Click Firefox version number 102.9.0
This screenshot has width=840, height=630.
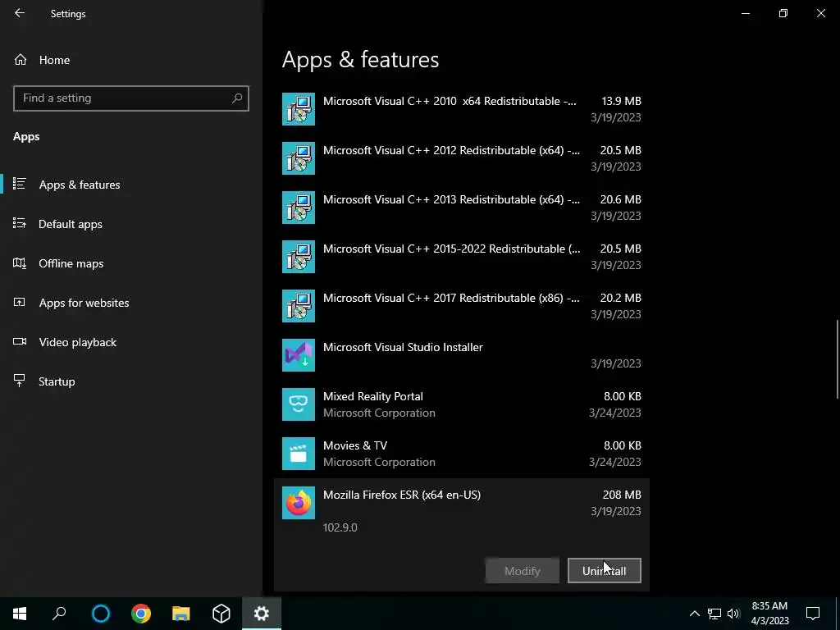coord(340,527)
